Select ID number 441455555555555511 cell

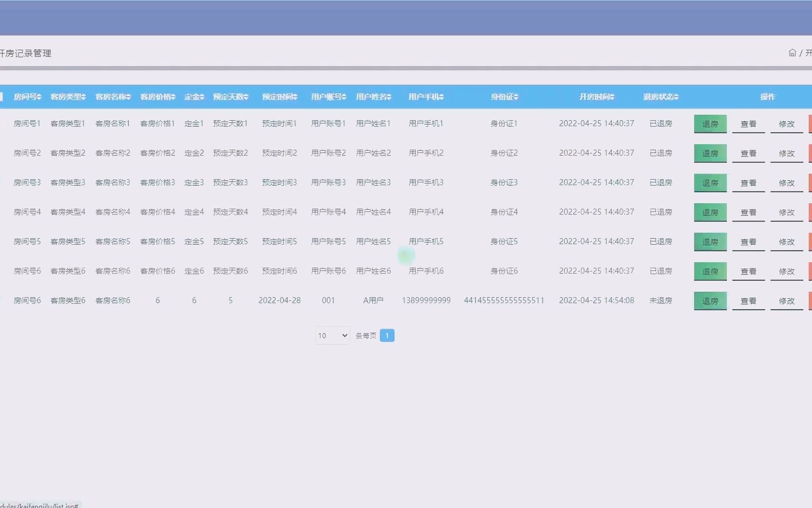[504, 300]
